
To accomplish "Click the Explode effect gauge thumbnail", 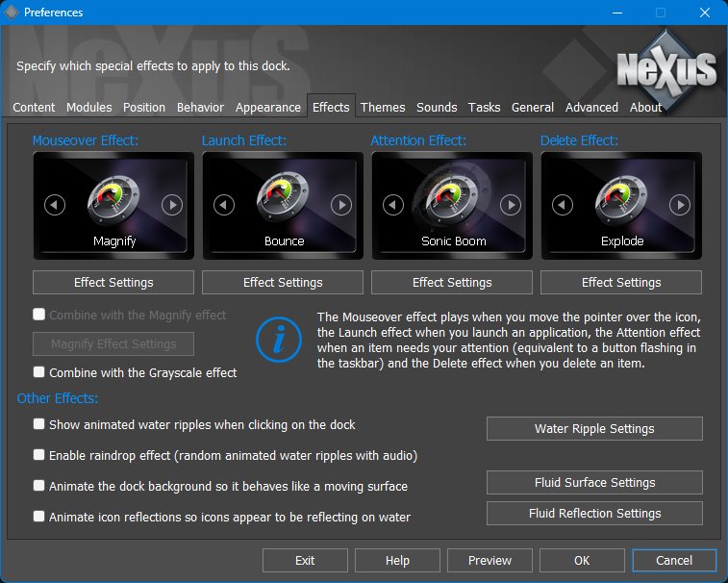I will 621,200.
